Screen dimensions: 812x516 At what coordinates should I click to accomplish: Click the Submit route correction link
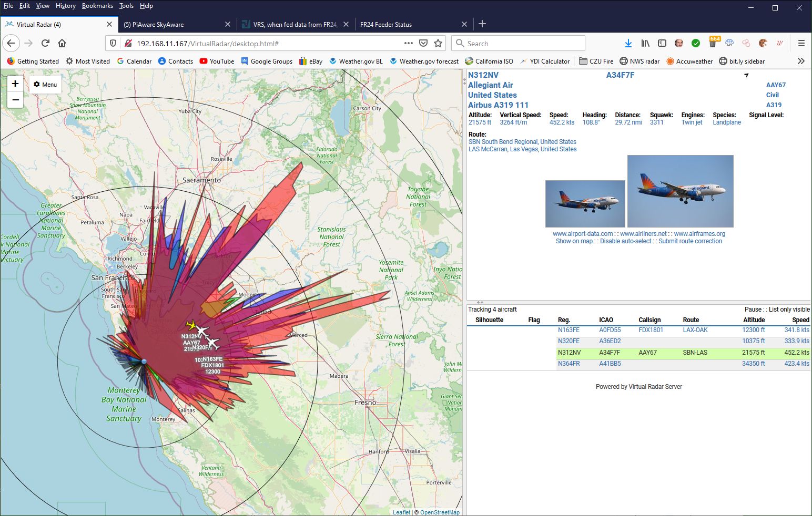pyautogui.click(x=690, y=241)
